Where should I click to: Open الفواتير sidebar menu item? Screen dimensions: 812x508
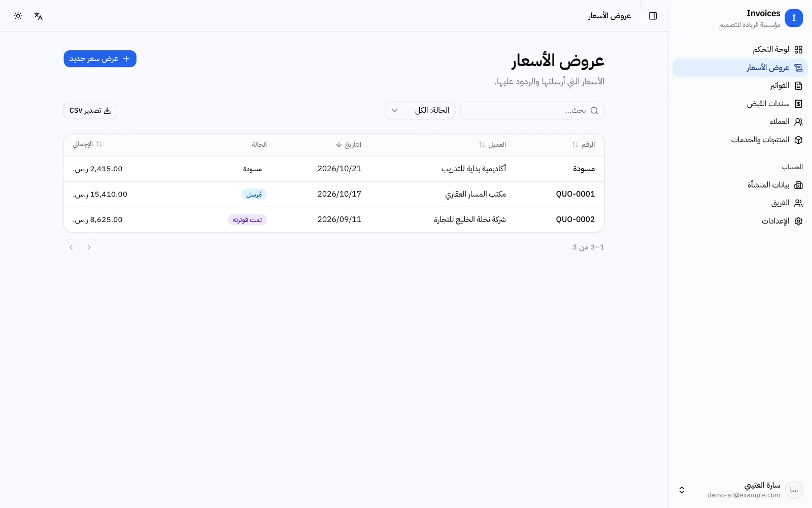coord(740,85)
